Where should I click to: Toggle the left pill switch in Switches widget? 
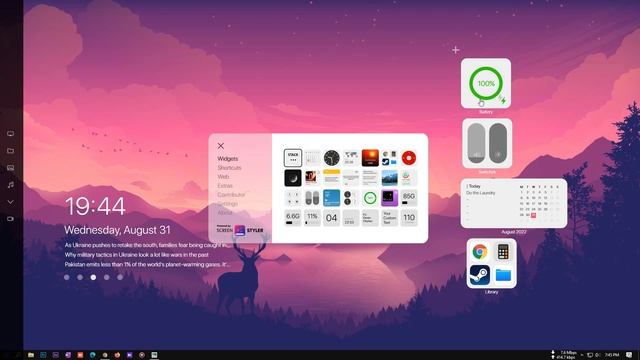pyautogui.click(x=476, y=143)
